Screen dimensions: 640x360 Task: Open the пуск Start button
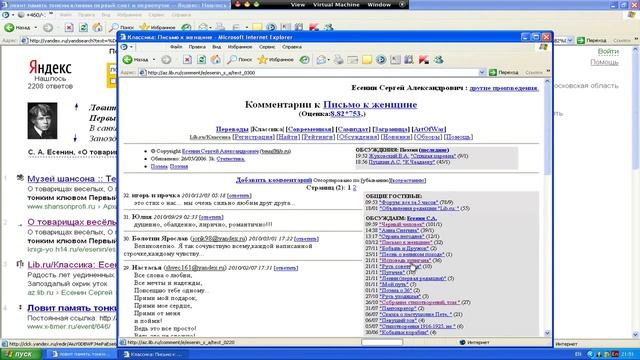tap(21, 354)
